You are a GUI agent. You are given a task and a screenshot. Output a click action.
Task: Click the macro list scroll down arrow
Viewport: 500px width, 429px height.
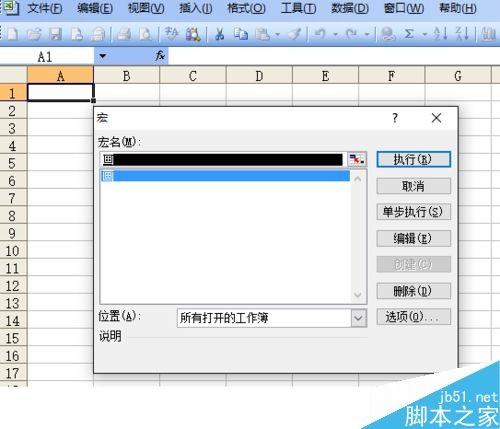point(358,295)
